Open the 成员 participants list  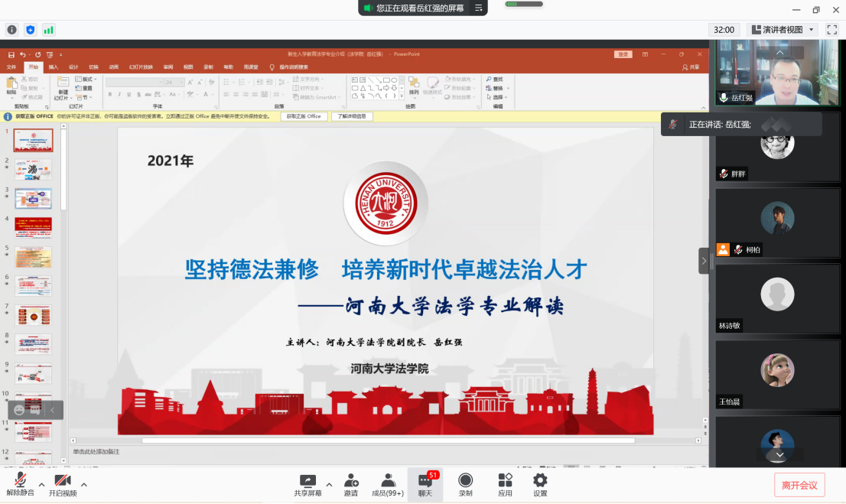[x=388, y=485]
